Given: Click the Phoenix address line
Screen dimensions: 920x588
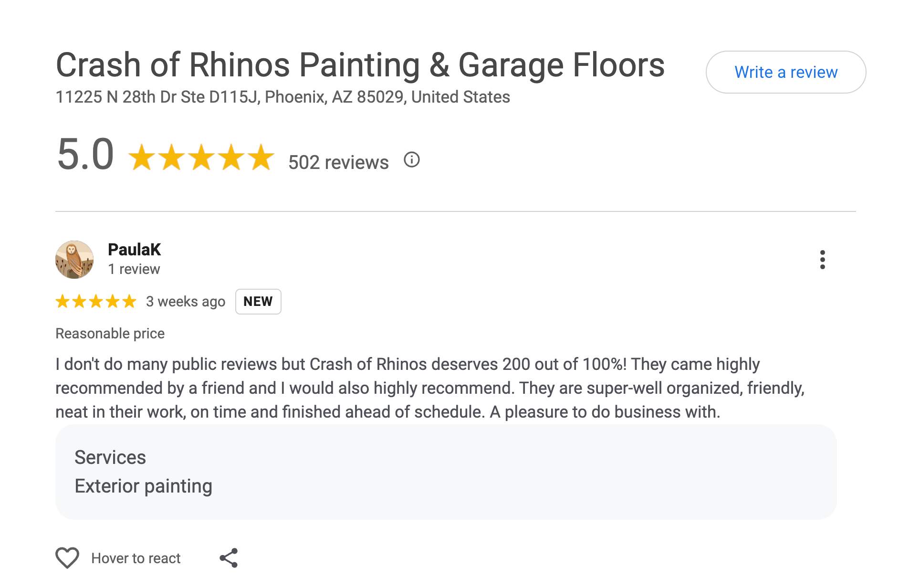Looking at the screenshot, I should (282, 97).
